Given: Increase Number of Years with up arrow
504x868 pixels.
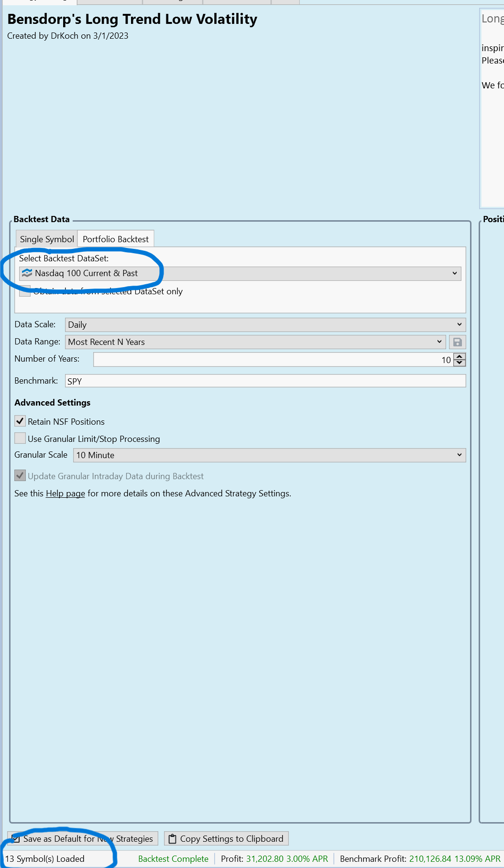Looking at the screenshot, I should tap(460, 356).
